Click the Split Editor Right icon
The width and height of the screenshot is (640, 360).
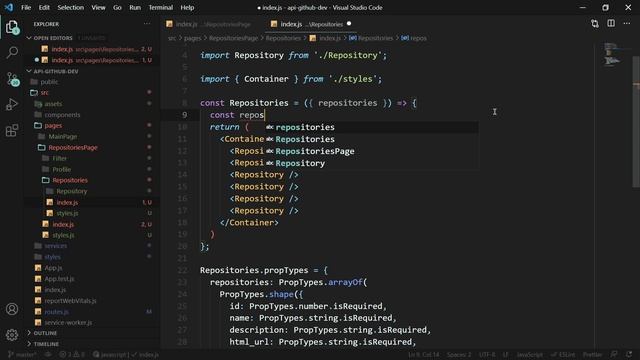coord(611,24)
